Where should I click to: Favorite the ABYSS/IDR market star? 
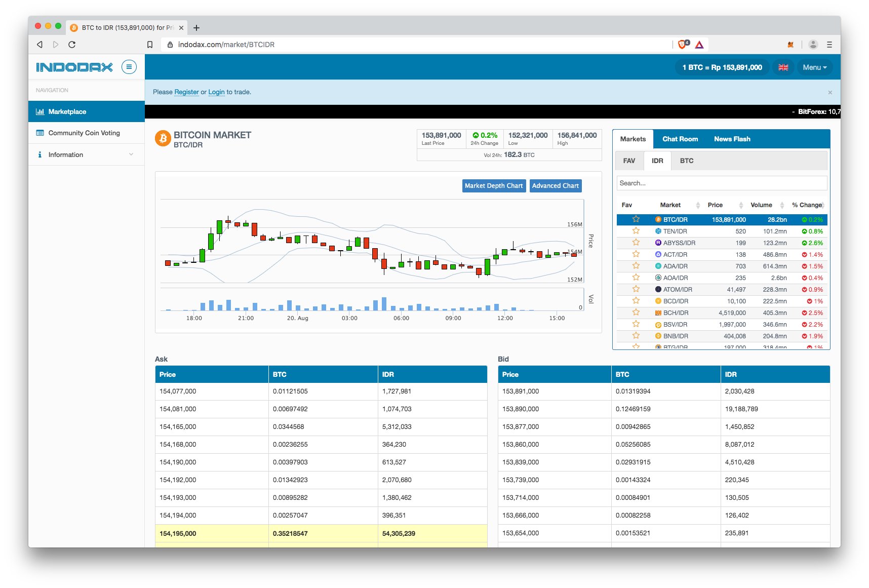[x=636, y=243]
